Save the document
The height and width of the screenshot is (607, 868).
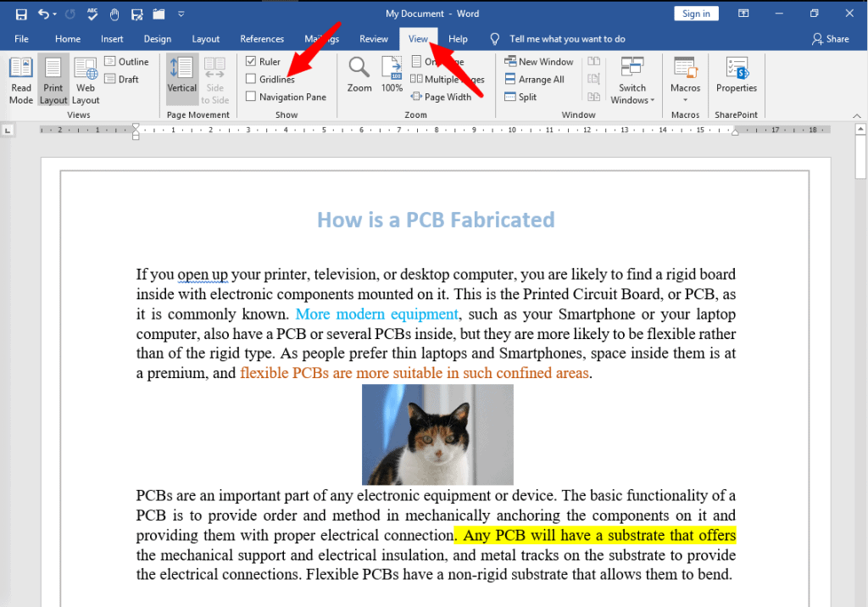(20, 13)
